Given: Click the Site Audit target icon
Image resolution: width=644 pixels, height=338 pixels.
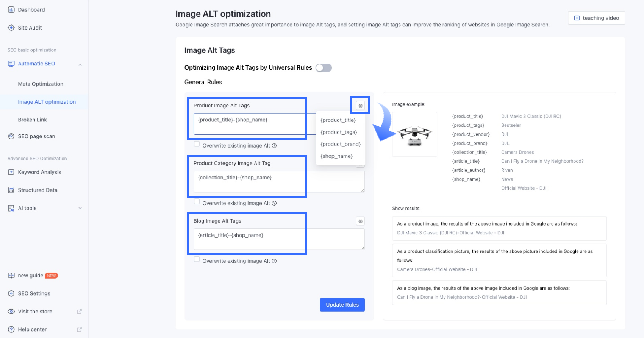Looking at the screenshot, I should (11, 28).
